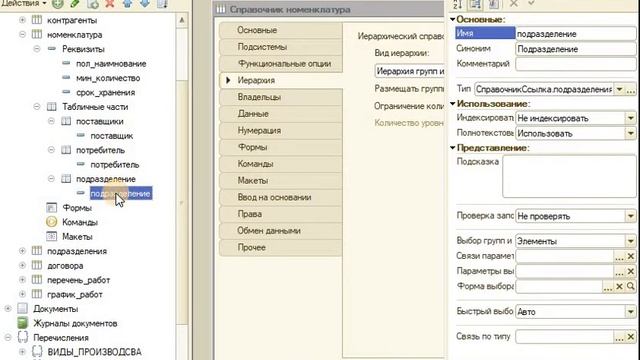Click the magnifier icon beside Форма выбора
This screenshot has width=640, height=360.
pos(631,287)
